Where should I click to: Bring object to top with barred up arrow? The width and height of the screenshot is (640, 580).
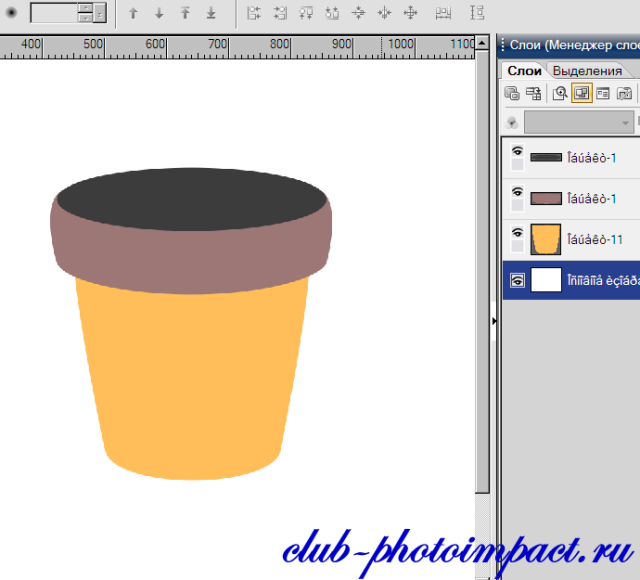point(185,13)
